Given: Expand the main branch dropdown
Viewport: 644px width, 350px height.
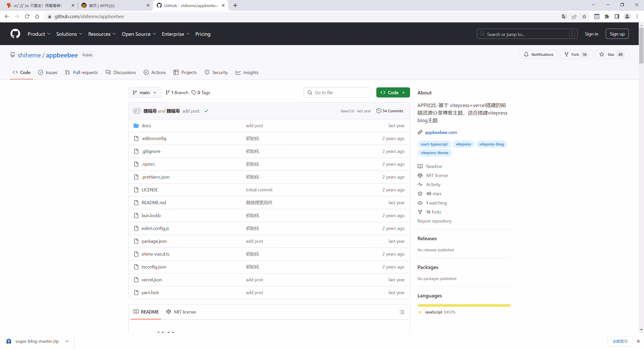Looking at the screenshot, I should pyautogui.click(x=145, y=93).
